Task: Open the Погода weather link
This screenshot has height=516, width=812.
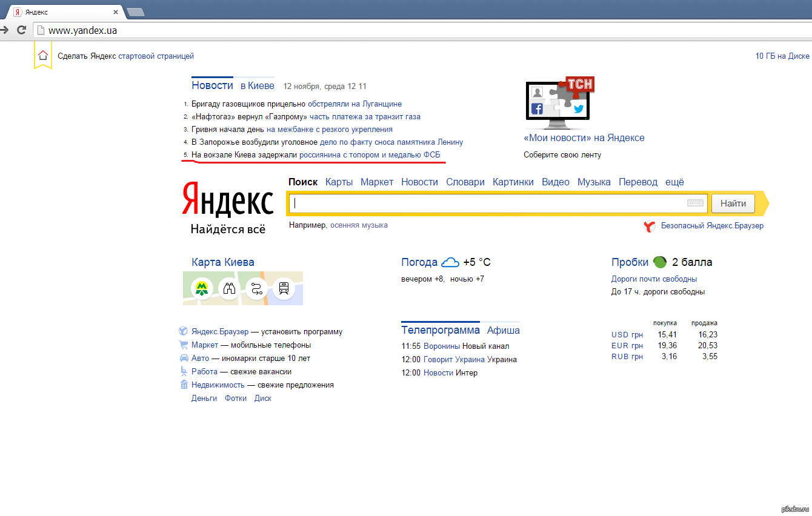Action: click(x=419, y=262)
